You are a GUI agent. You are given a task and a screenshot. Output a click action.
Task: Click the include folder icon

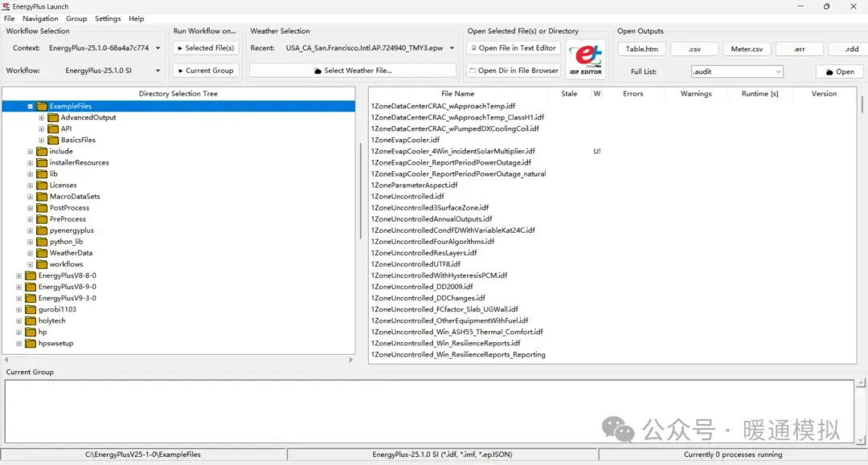[42, 152]
